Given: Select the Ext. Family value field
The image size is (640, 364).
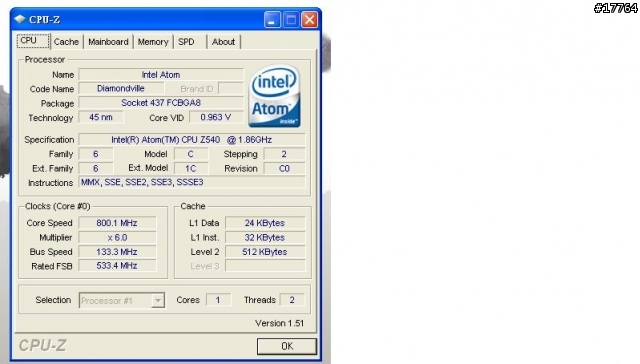Looking at the screenshot, I should tap(96, 169).
